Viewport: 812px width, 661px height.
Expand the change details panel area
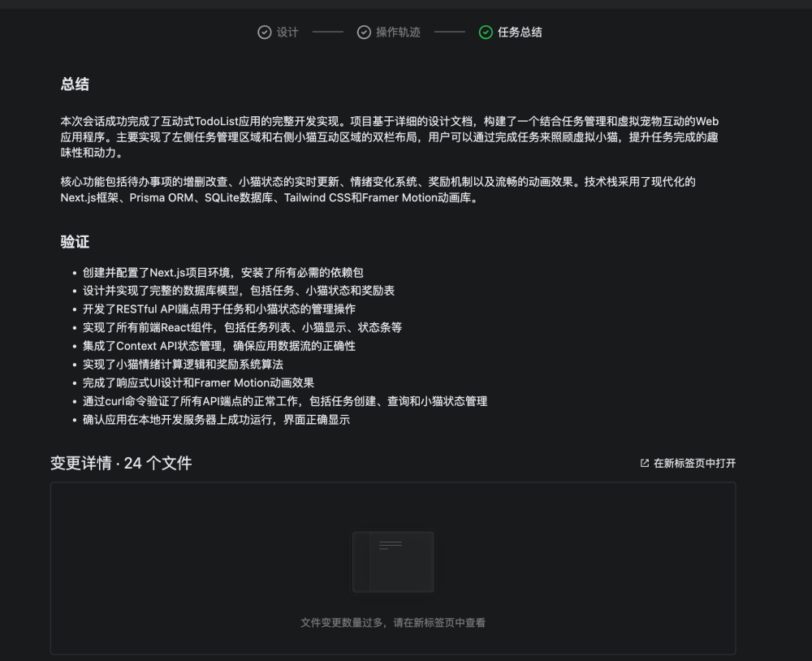[393, 568]
